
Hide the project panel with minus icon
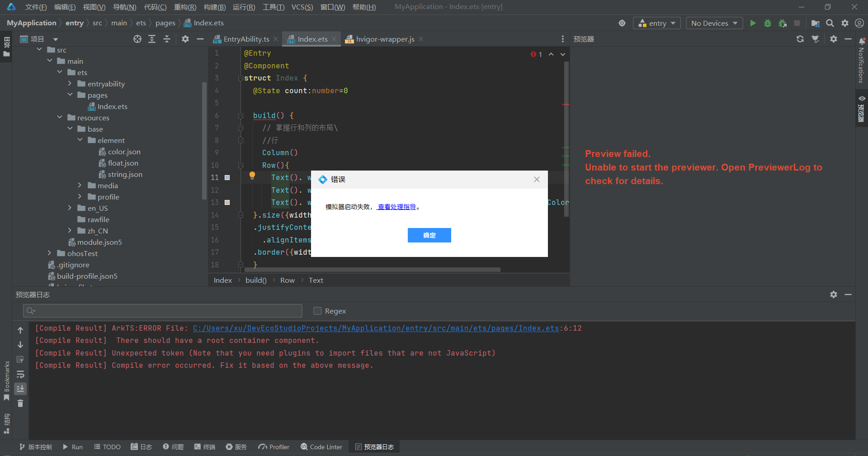pyautogui.click(x=200, y=39)
